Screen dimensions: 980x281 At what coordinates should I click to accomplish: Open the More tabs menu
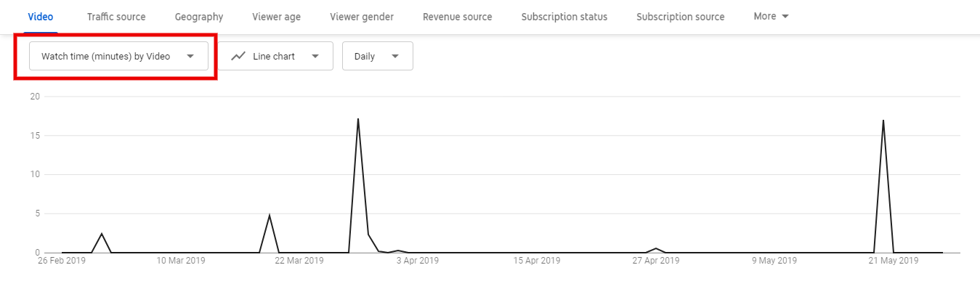pyautogui.click(x=772, y=17)
